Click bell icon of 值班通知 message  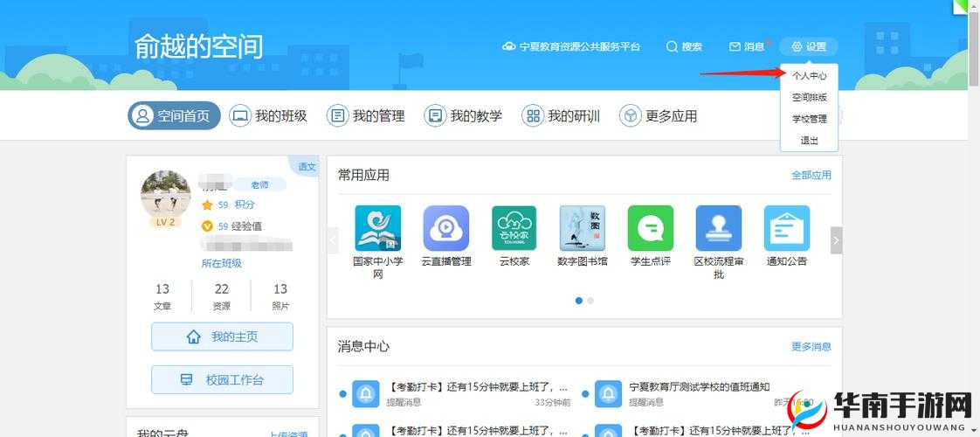click(x=606, y=394)
